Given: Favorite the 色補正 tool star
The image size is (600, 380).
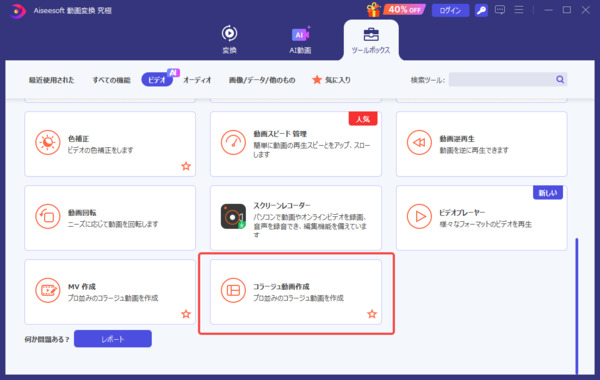Looking at the screenshot, I should click(186, 166).
